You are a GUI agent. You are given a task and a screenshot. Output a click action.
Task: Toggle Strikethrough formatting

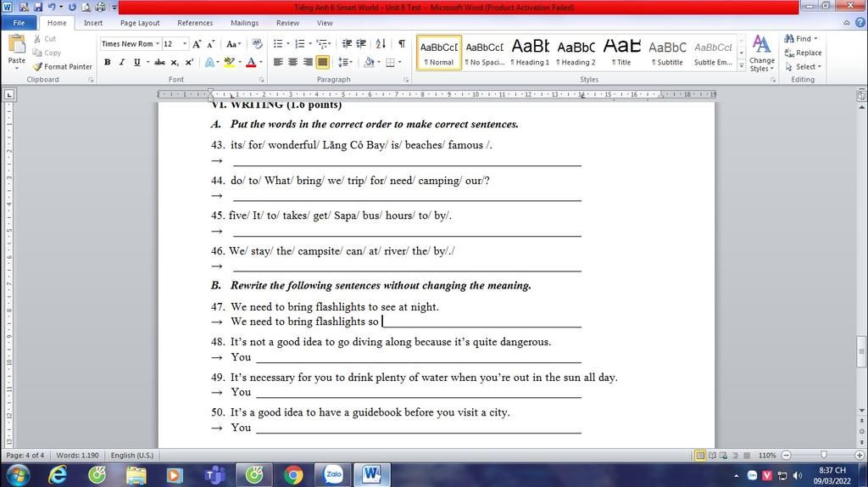click(x=159, y=62)
